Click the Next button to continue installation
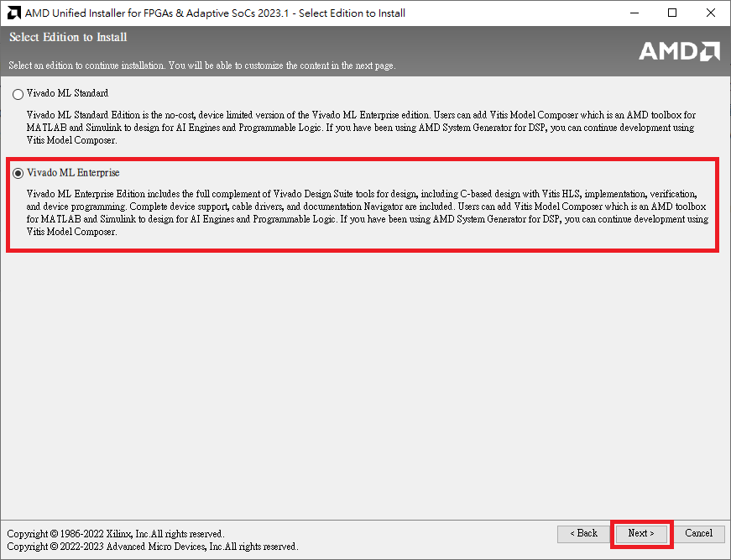This screenshot has height=560, width=731. click(640, 533)
